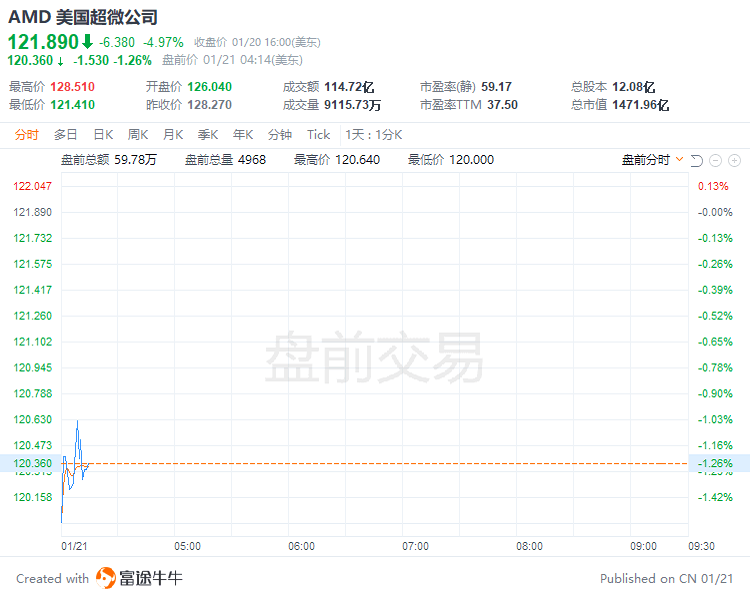Select the 分时 tab
Image resolution: width=750 pixels, height=599 pixels.
click(26, 135)
